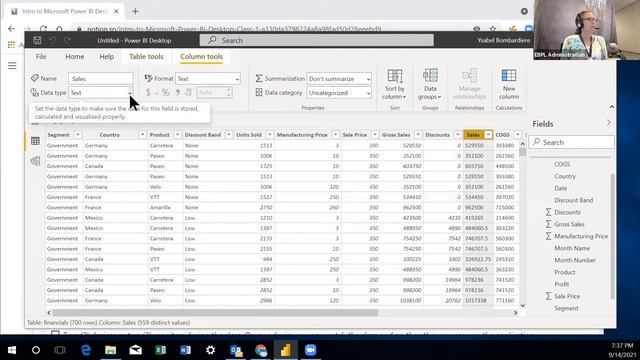The image size is (640, 360).
Task: Click the down arrow of the table's vertical scrollbar
Action: pos(522,305)
